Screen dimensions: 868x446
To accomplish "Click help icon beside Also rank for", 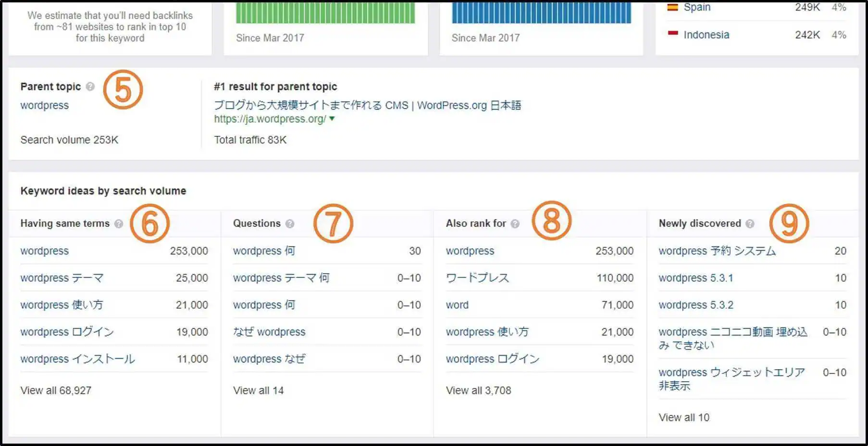I will coord(515,224).
